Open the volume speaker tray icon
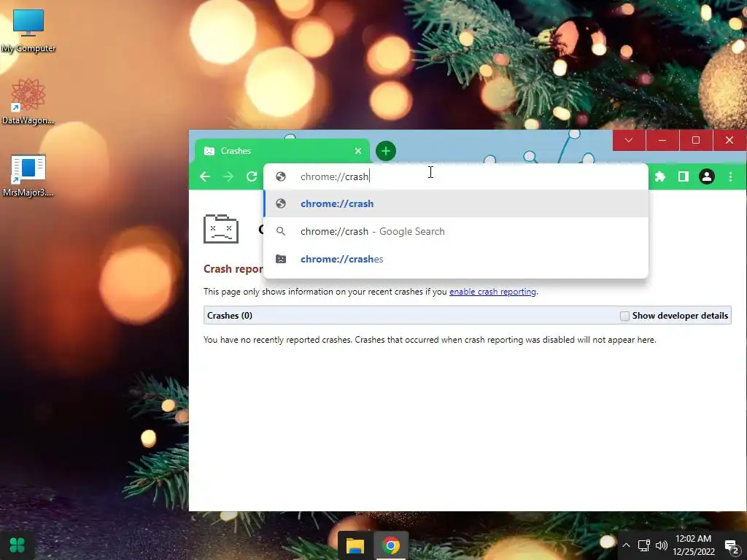The image size is (747, 560). click(661, 545)
